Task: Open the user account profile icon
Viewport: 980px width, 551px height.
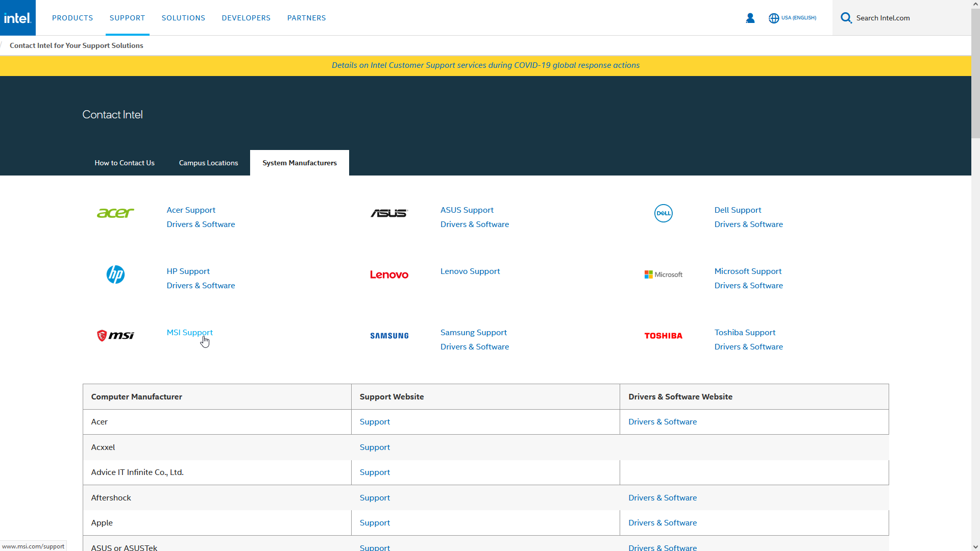Action: click(x=750, y=18)
